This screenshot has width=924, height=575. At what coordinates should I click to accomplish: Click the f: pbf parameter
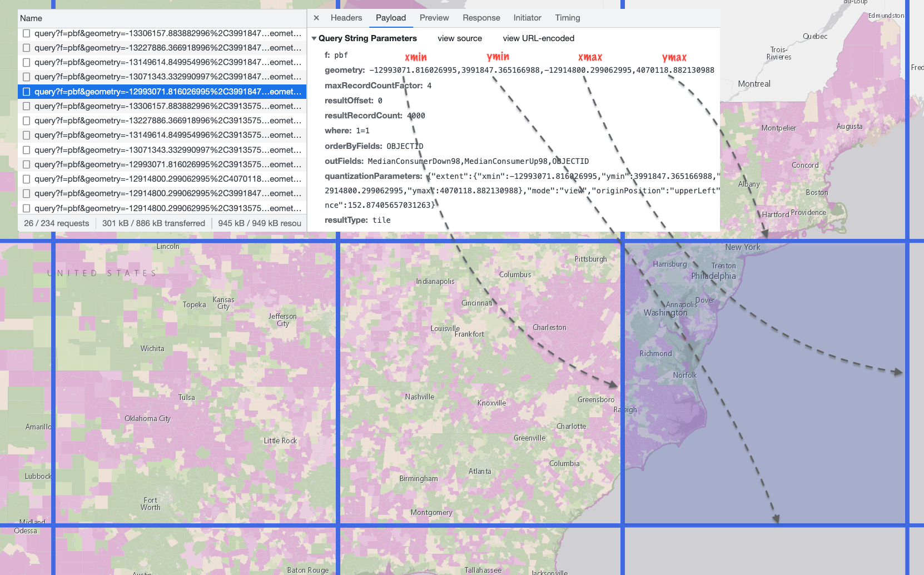[336, 55]
